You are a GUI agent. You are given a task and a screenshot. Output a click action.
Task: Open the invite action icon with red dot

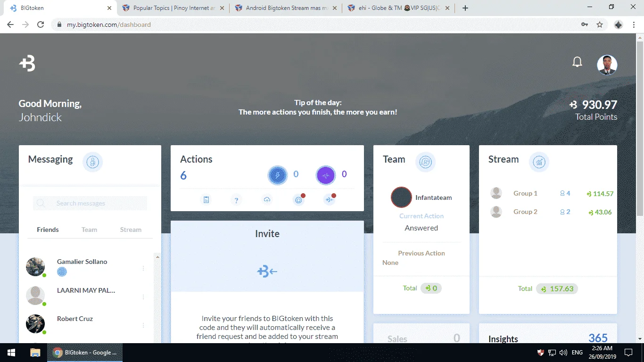[329, 200]
